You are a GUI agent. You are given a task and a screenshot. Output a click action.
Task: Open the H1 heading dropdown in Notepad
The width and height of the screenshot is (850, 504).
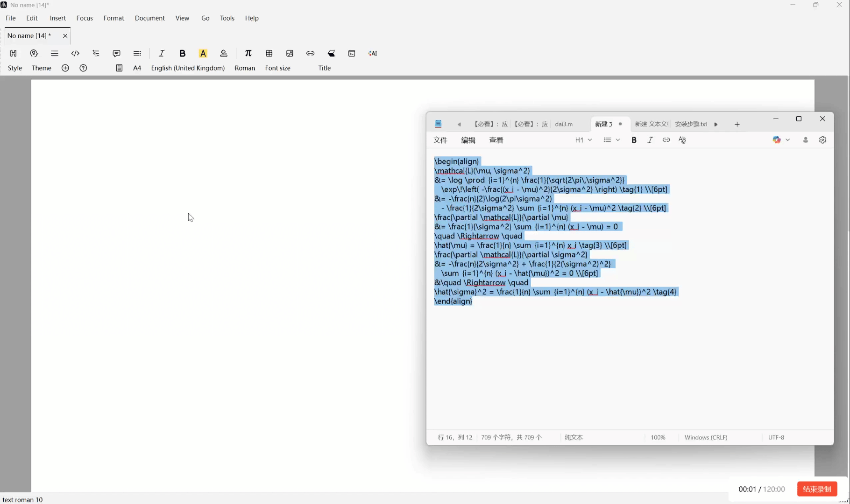click(583, 140)
